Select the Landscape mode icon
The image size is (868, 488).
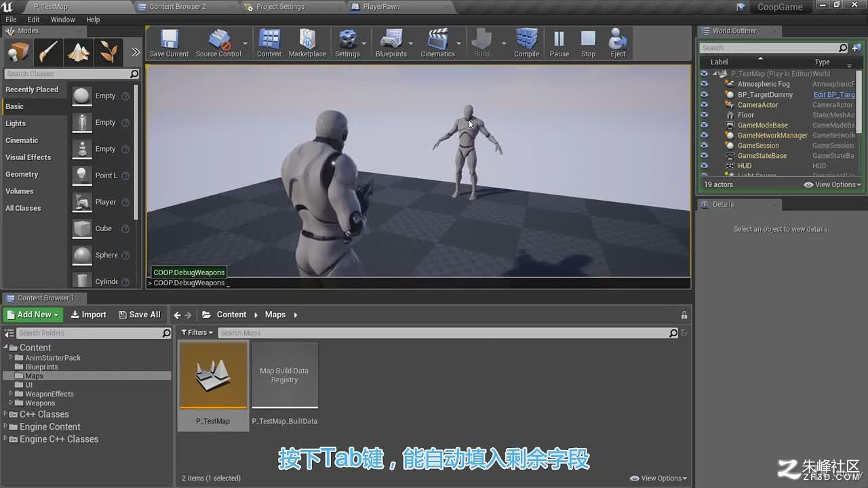79,52
